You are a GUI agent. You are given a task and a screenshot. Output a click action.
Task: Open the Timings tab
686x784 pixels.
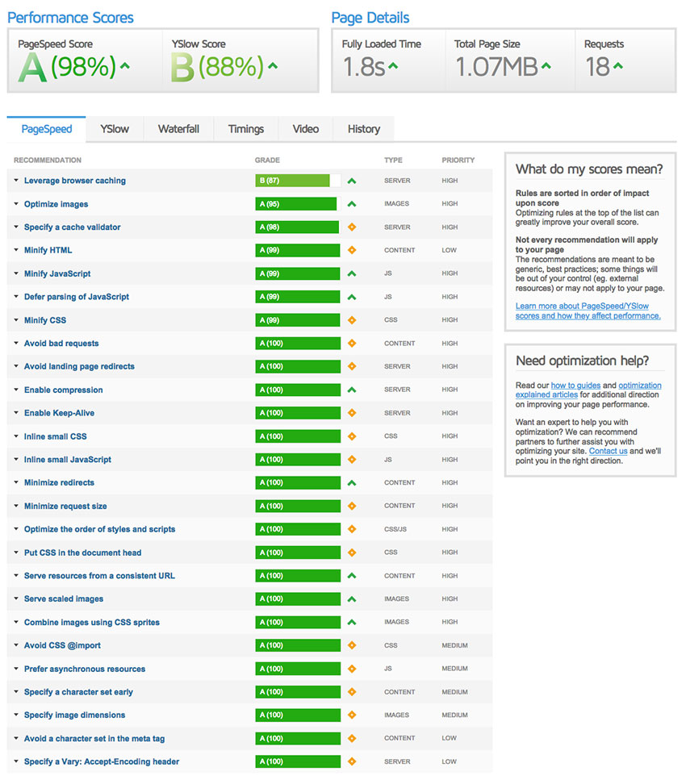tap(245, 129)
